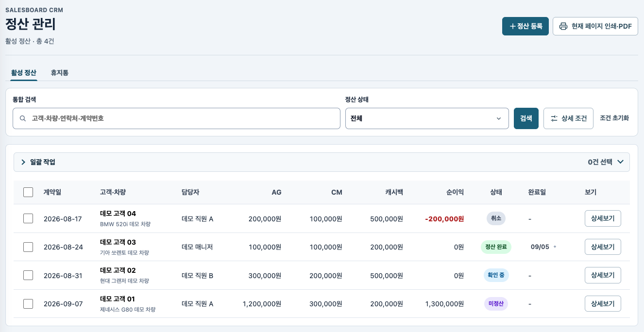Click the 조건 초기화 link
The height and width of the screenshot is (332, 644).
(614, 118)
